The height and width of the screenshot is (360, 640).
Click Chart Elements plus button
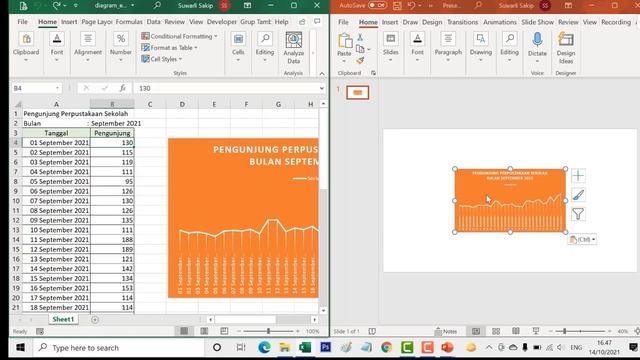click(578, 176)
